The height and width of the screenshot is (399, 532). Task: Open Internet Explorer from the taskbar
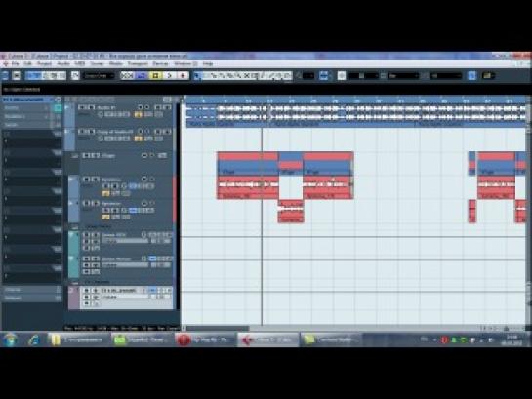coord(34,339)
